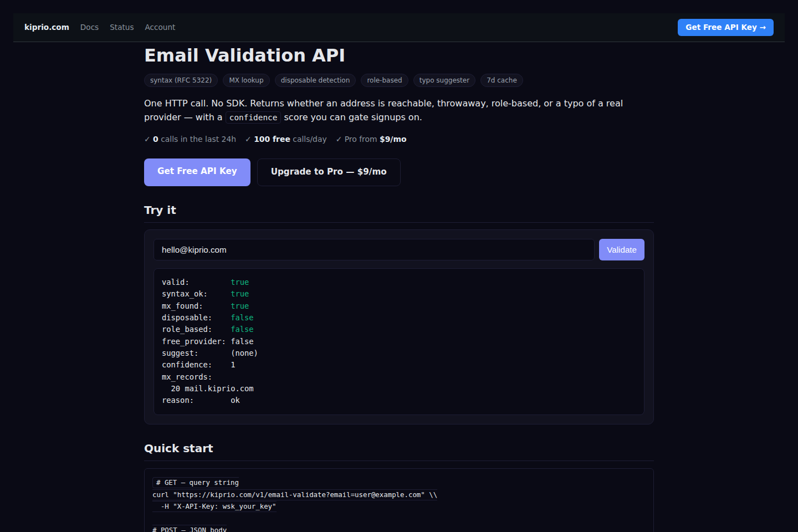Click the syntax_ok result value
This screenshot has width=798, height=532.
[x=240, y=294]
